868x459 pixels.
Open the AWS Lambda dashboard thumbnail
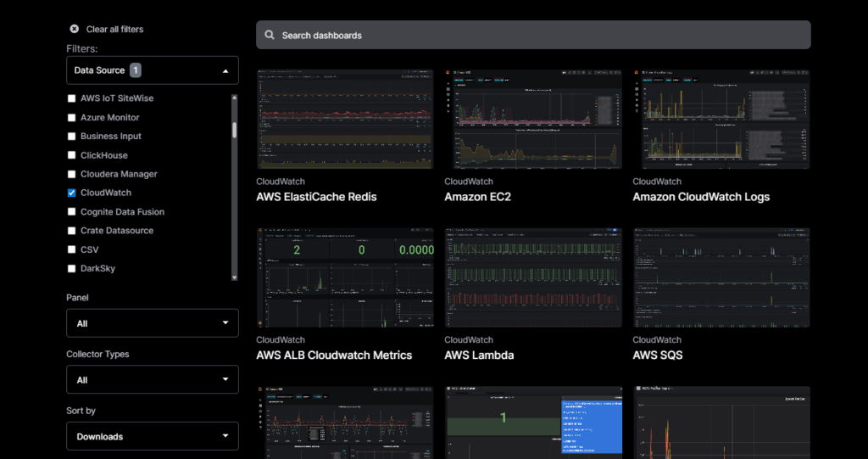click(533, 277)
